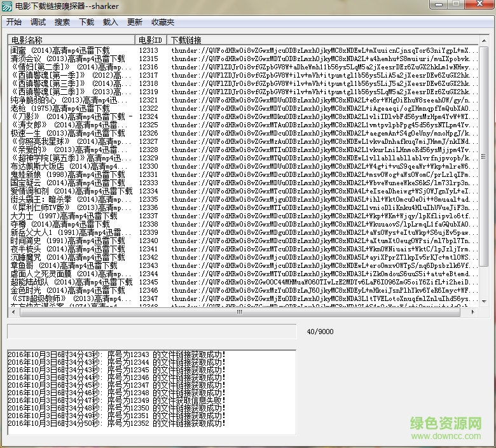Click the progress bar below the list
Viewport: 496px width, 448px height.
(152, 332)
